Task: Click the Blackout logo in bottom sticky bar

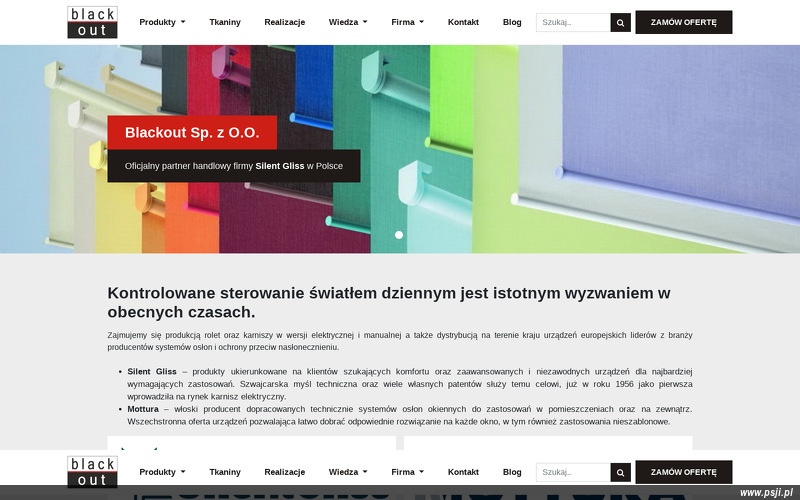Action: tap(92, 472)
